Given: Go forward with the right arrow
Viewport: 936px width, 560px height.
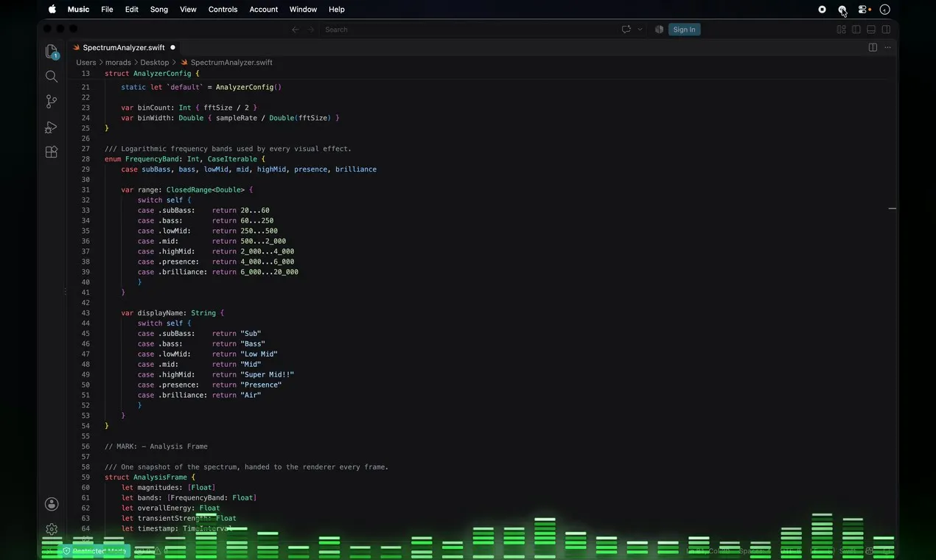Looking at the screenshot, I should [x=311, y=29].
